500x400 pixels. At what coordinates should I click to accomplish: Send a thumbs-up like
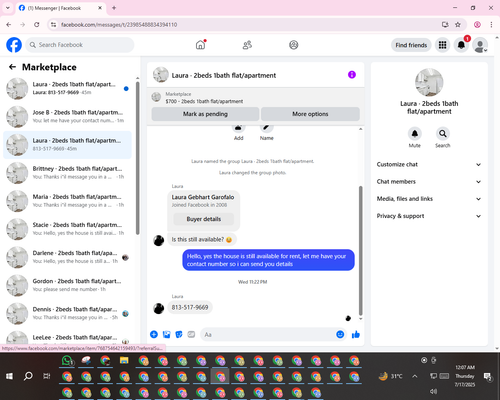pos(356,334)
